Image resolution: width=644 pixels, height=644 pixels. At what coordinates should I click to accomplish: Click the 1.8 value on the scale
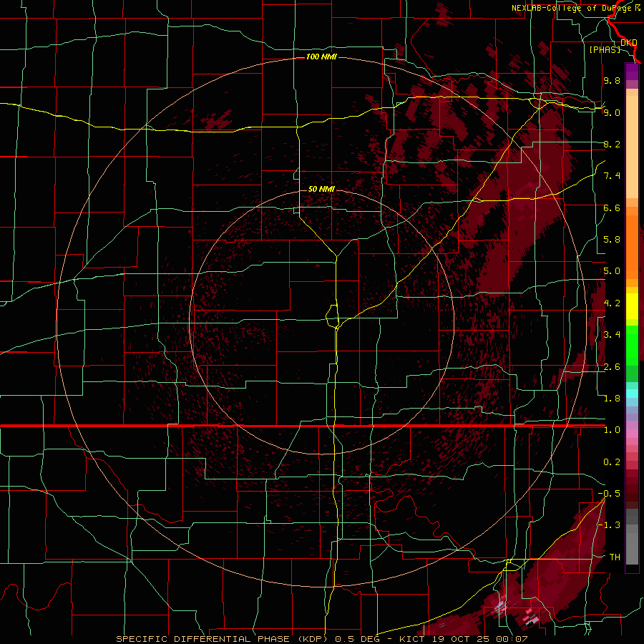pyautogui.click(x=612, y=399)
